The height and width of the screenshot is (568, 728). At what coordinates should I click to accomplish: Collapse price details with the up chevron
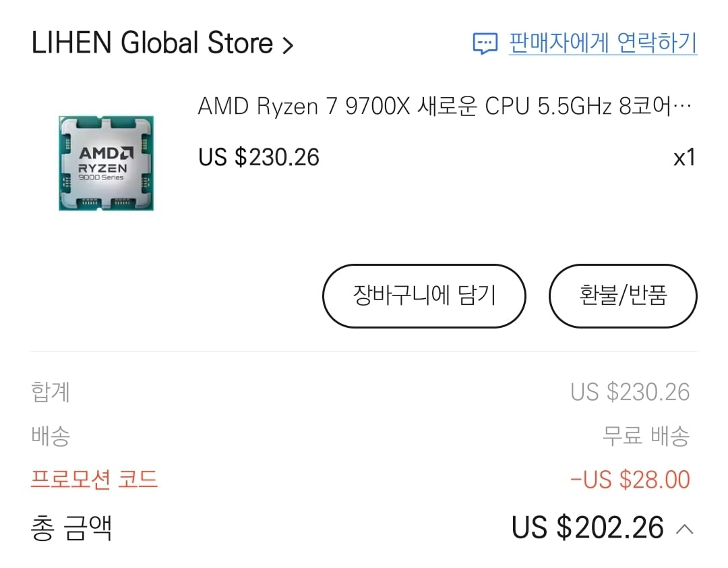685,529
